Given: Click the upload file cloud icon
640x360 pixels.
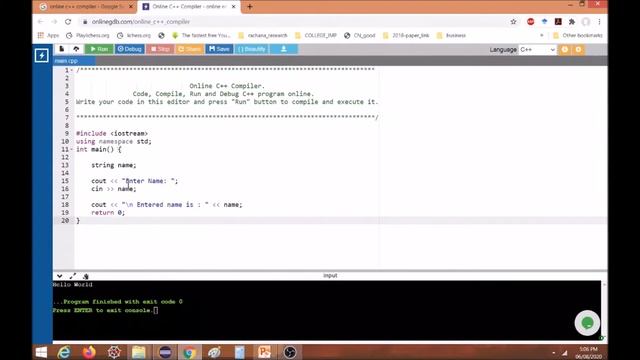Looking at the screenshot, I should click(x=76, y=49).
